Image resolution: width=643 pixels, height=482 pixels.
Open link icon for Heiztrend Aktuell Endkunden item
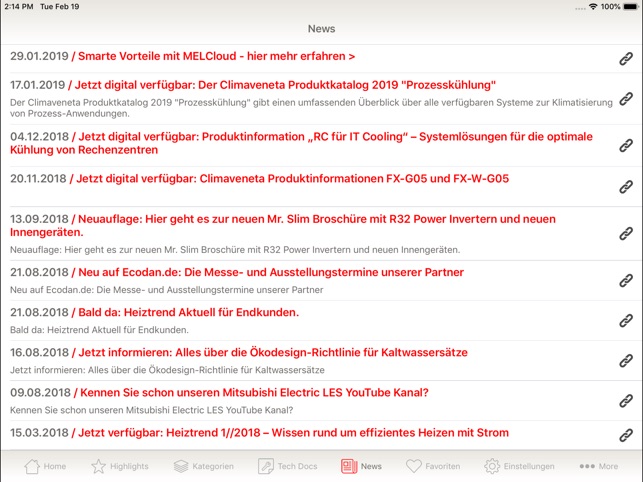[626, 320]
